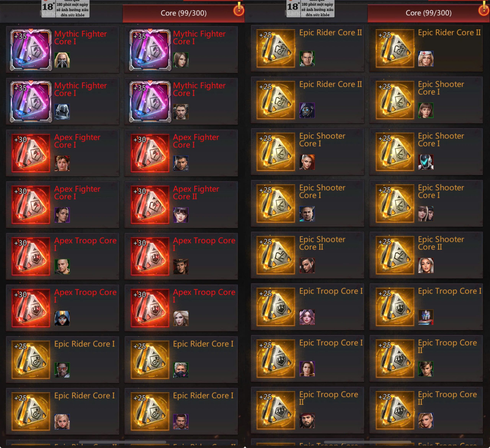Open Epic Rider Core II with blue-goggled hooded hero
Screen dimensions: 490x448
click(307, 100)
